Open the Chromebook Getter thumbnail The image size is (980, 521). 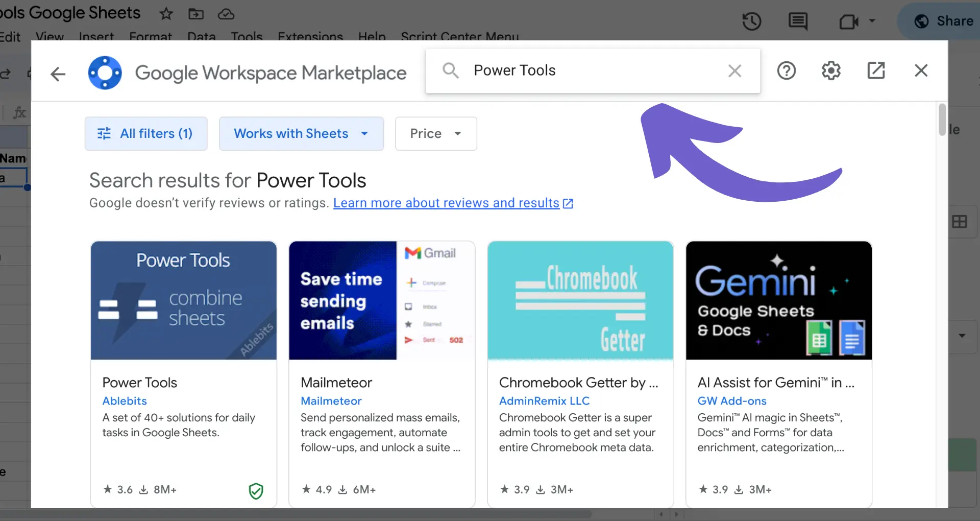point(580,300)
